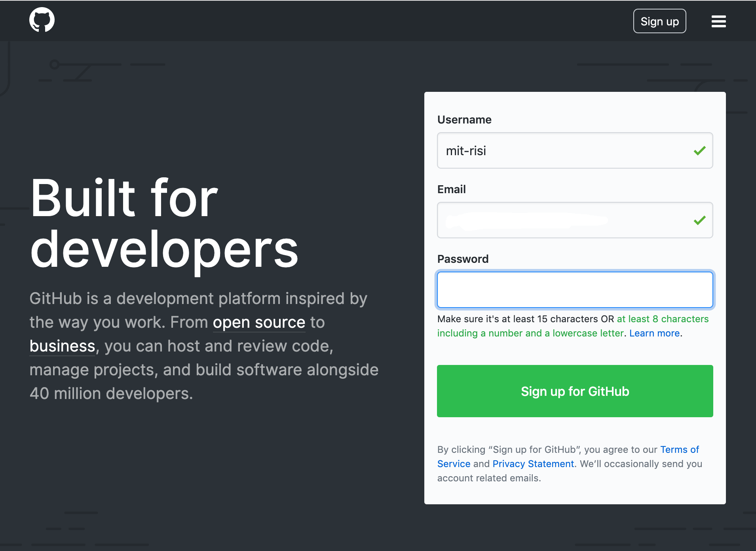
Task: Click the Password field label
Action: (463, 259)
